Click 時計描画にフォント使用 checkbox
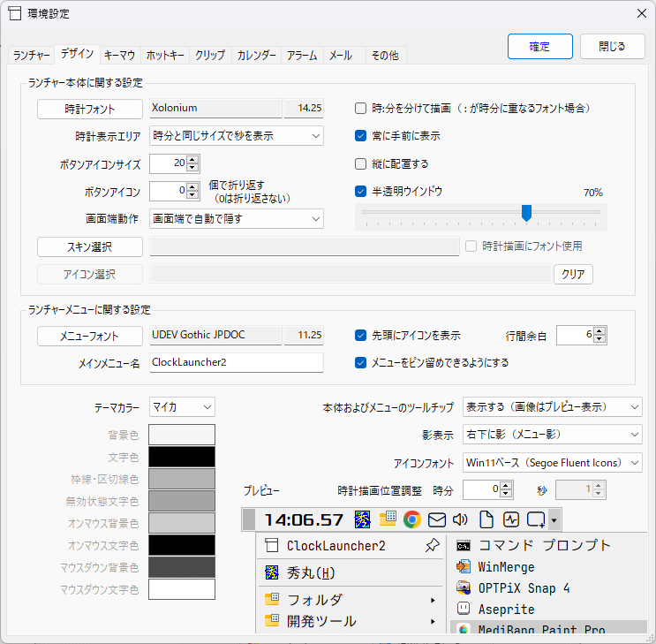The image size is (656, 644). click(x=471, y=246)
